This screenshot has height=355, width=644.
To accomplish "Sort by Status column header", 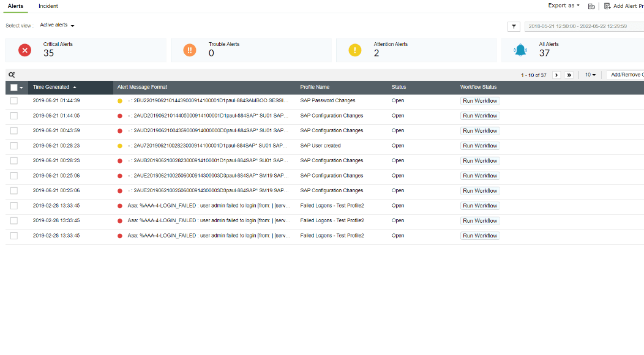I will pos(399,87).
